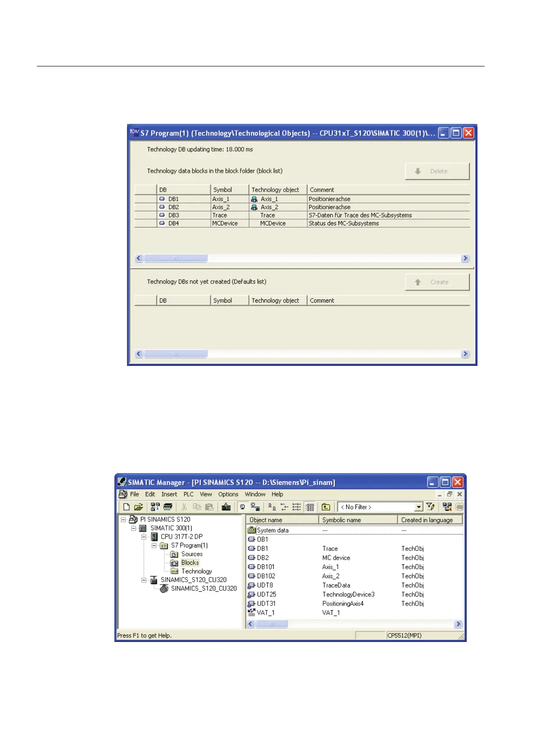Switch to Large Icons view
534x756 pixels.
pos(272,507)
